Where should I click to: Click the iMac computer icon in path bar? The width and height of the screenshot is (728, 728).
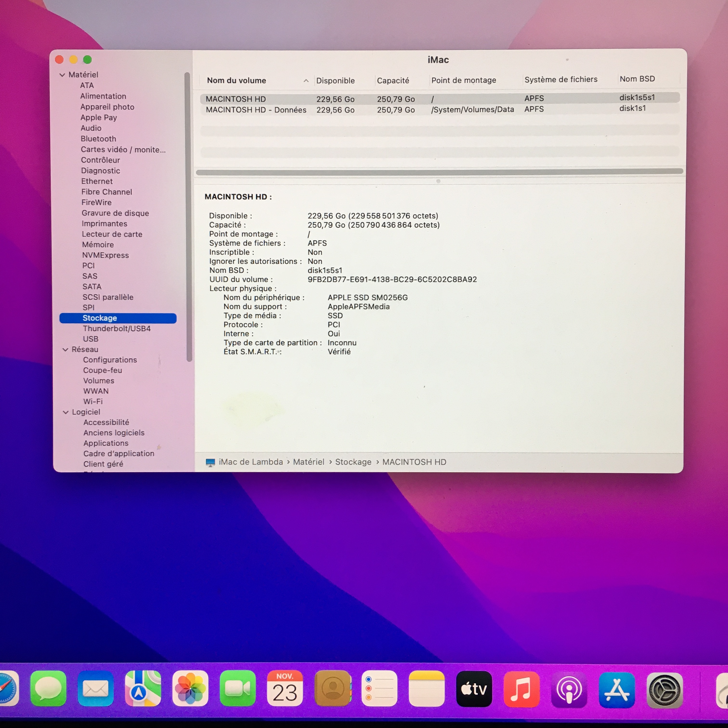coord(210,462)
